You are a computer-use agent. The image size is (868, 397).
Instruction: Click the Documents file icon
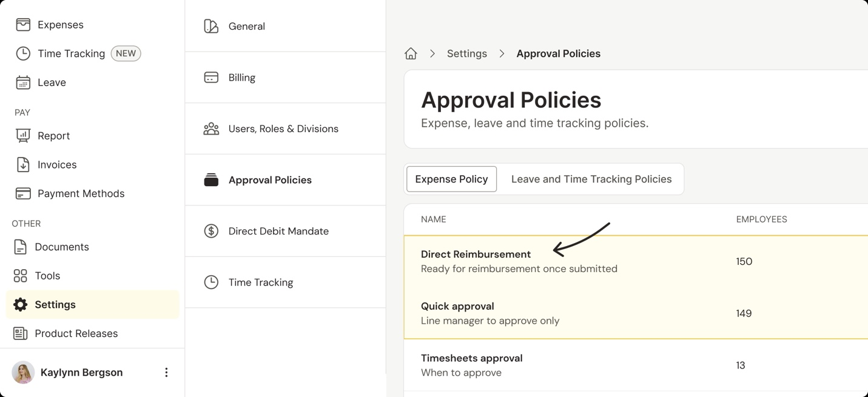point(20,247)
